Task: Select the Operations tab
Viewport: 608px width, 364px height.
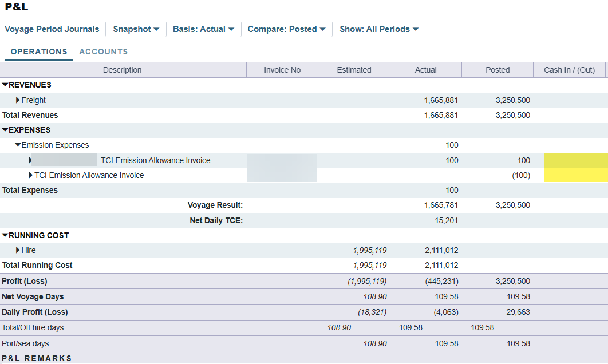Action: click(39, 52)
